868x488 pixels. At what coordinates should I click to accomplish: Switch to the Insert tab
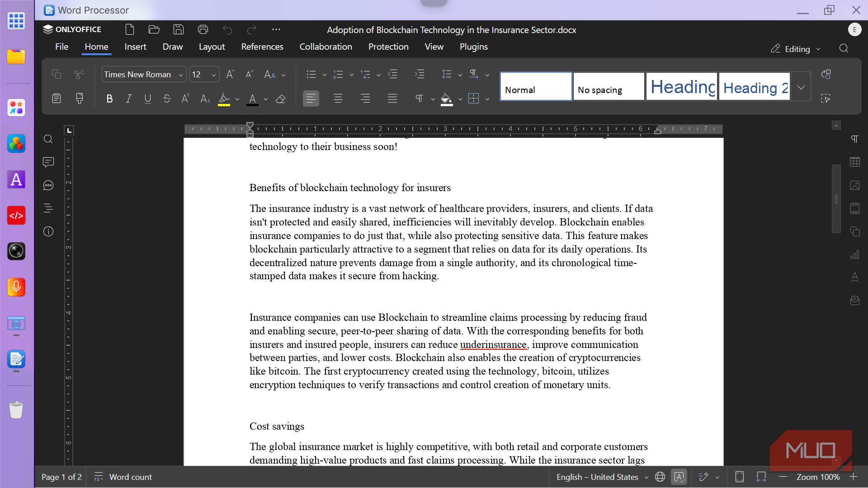135,47
